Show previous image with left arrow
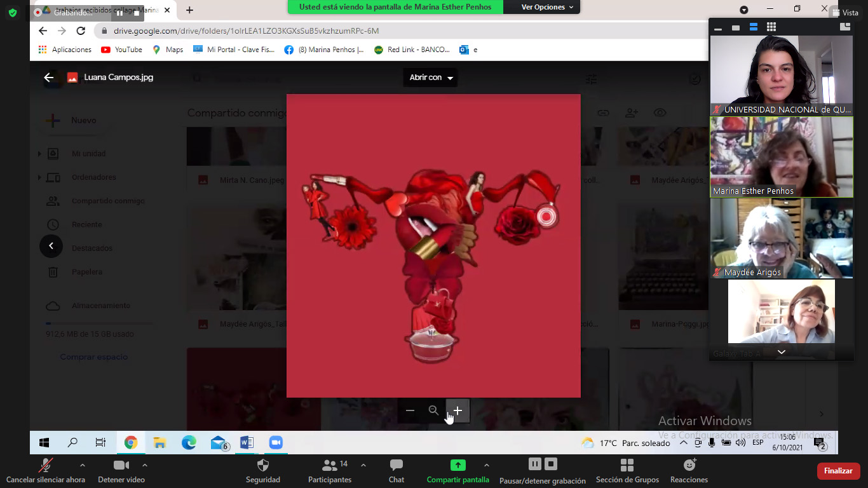This screenshot has height=488, width=868. tap(51, 246)
